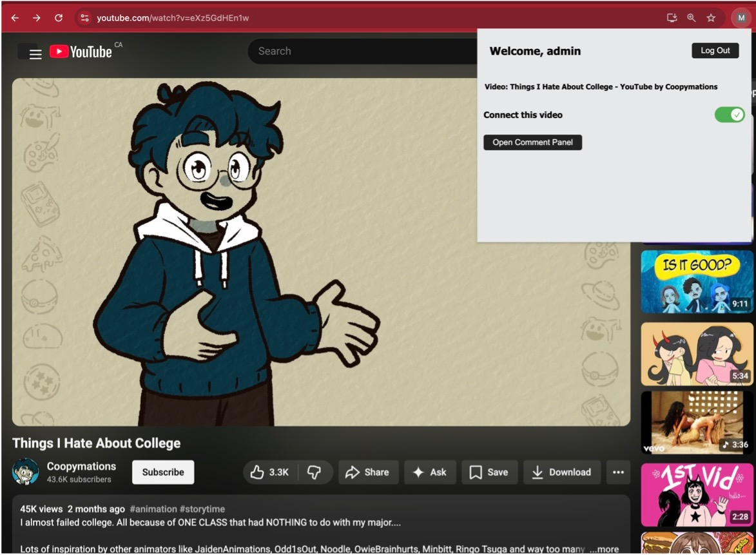
Task: Click the browser reload icon
Action: [59, 18]
